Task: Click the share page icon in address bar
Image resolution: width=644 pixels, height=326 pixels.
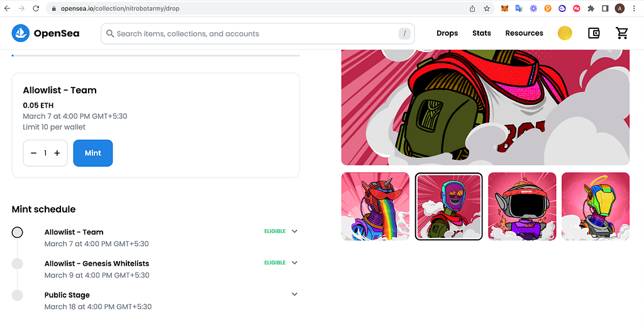Action: [472, 8]
